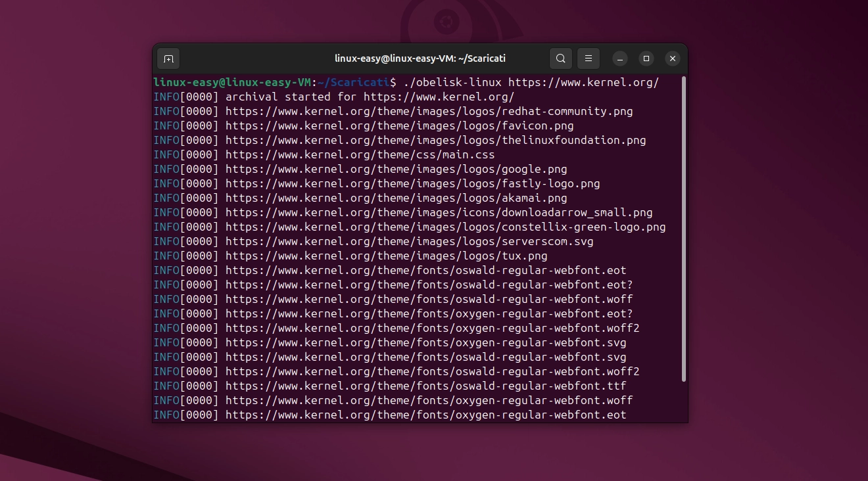This screenshot has height=481, width=868.
Task: Open the favicon.png link
Action: click(x=398, y=126)
